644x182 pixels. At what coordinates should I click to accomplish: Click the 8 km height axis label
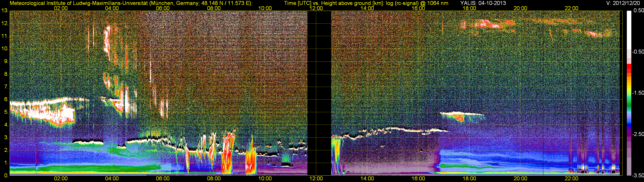6,74
